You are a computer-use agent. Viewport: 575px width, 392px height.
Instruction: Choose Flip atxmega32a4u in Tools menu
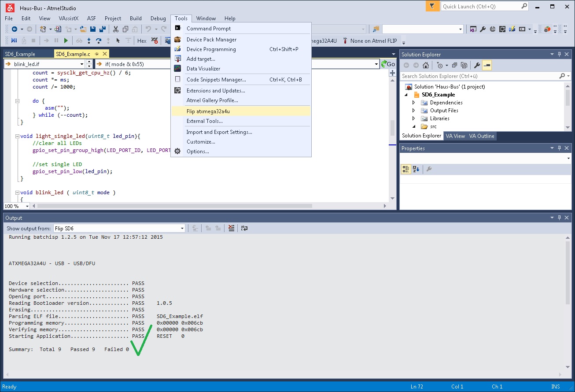(241, 111)
